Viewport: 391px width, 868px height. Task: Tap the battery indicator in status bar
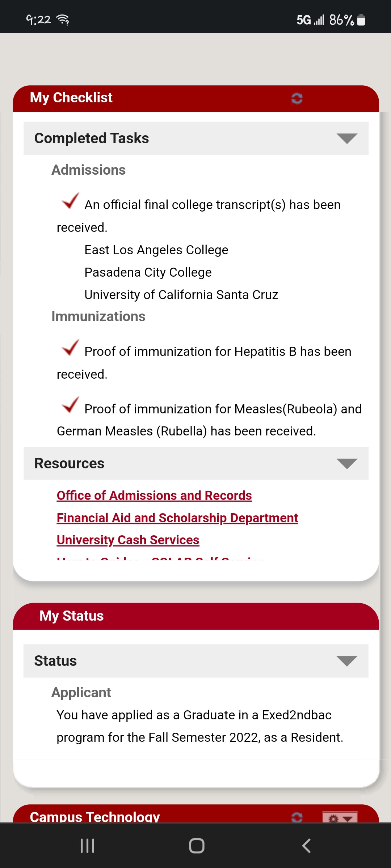[x=361, y=20]
